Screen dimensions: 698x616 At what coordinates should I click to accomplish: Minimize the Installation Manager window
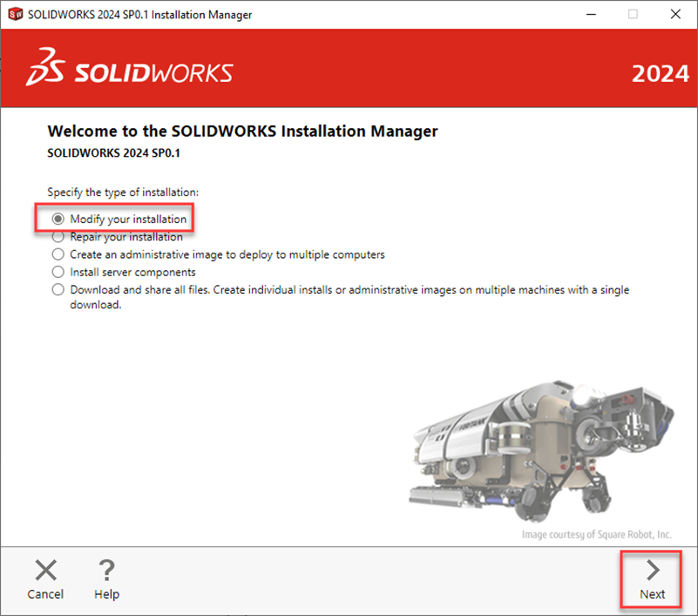590,14
